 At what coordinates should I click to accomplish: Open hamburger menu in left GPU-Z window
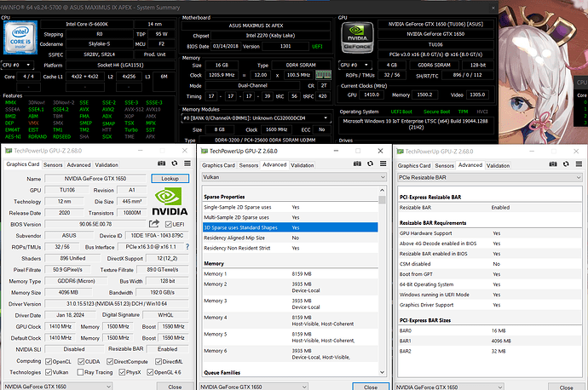pyautogui.click(x=187, y=163)
